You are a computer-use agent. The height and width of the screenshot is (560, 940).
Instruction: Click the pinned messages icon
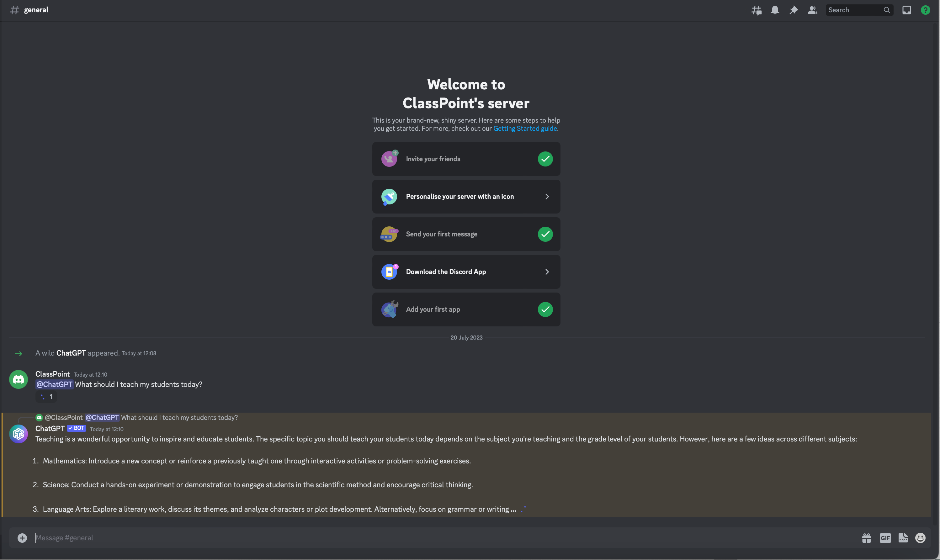[x=794, y=10]
